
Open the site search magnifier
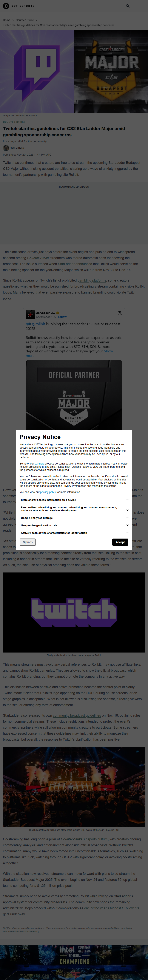point(128,6)
